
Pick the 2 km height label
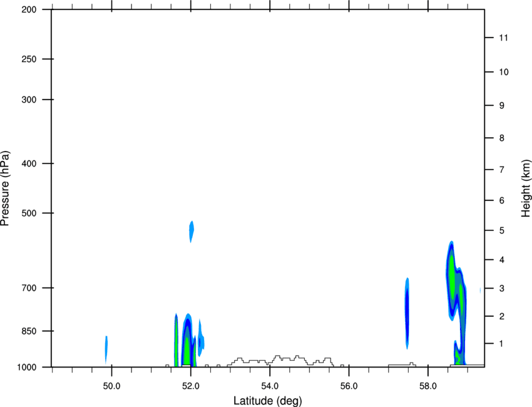pos(502,316)
